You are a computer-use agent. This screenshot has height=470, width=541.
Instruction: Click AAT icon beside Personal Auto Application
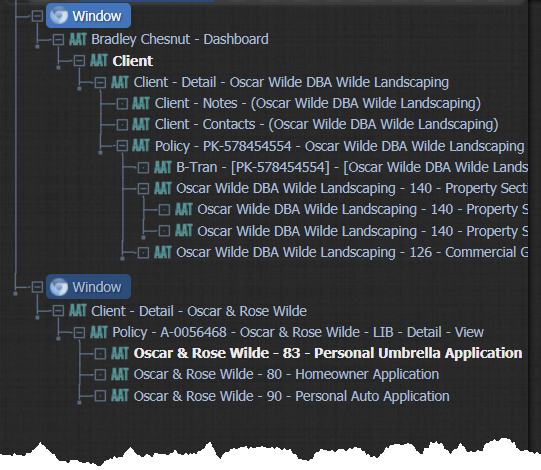point(120,396)
